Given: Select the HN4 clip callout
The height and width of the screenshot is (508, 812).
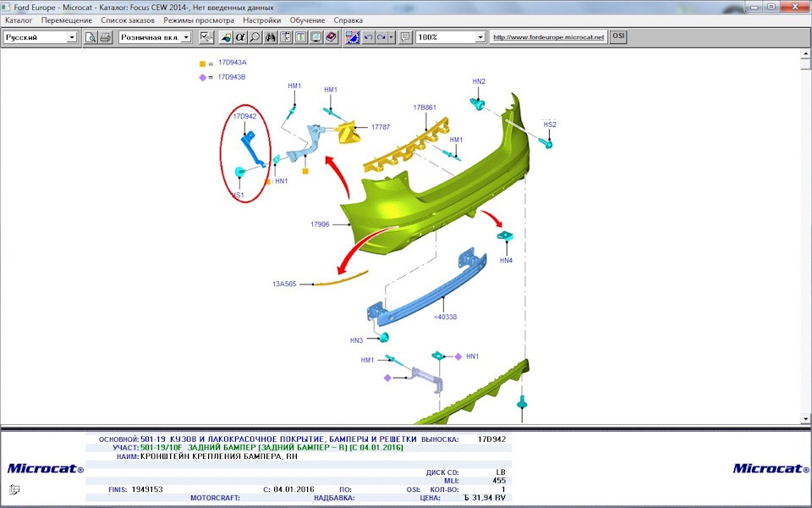Looking at the screenshot, I should [x=506, y=260].
